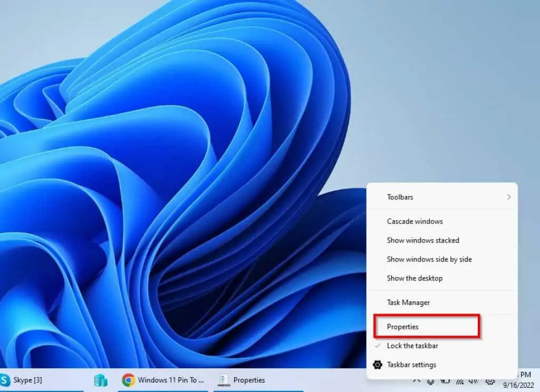Screen dimensions: 540x392
Task: Open Task Manager from the context menu
Action: 409,302
